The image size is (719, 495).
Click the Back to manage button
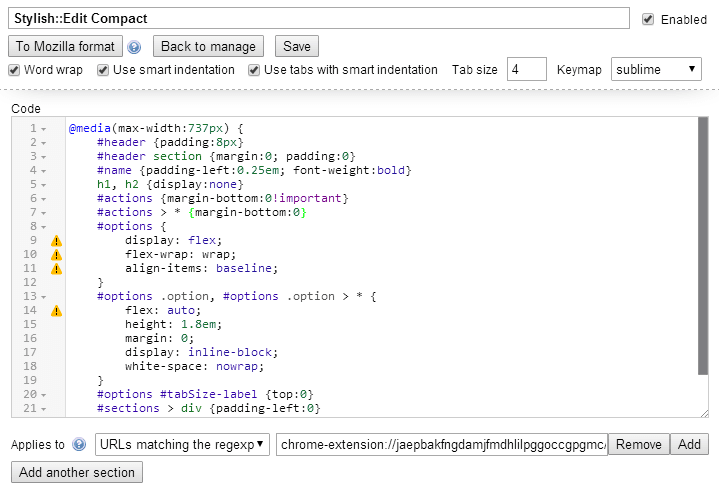[x=208, y=46]
